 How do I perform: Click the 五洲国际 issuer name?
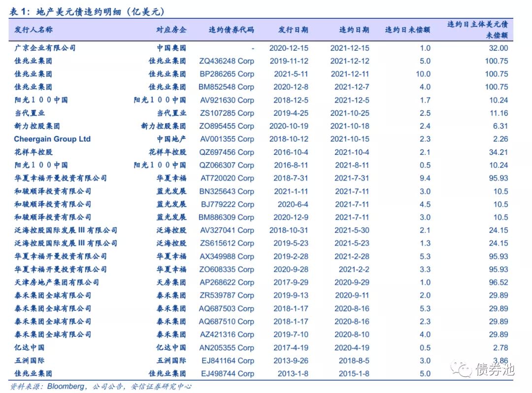point(30,360)
